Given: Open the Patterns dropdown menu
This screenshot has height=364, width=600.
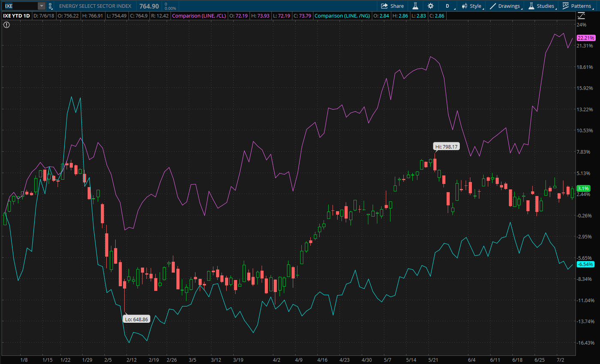Looking at the screenshot, I should click(578, 6).
